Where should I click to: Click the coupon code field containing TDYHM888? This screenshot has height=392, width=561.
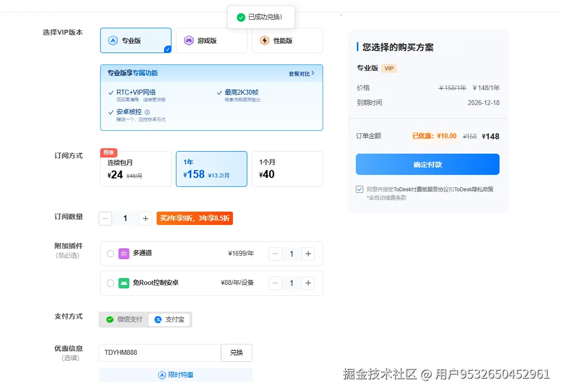pos(160,353)
